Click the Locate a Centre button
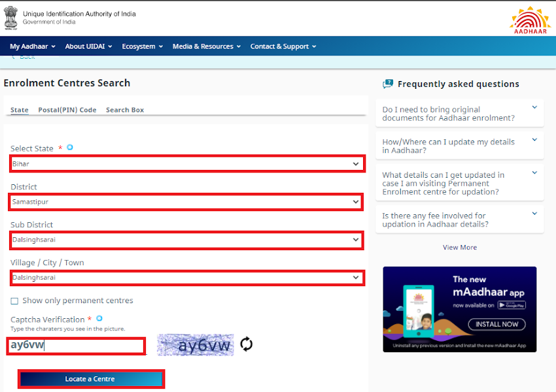 pyautogui.click(x=91, y=379)
